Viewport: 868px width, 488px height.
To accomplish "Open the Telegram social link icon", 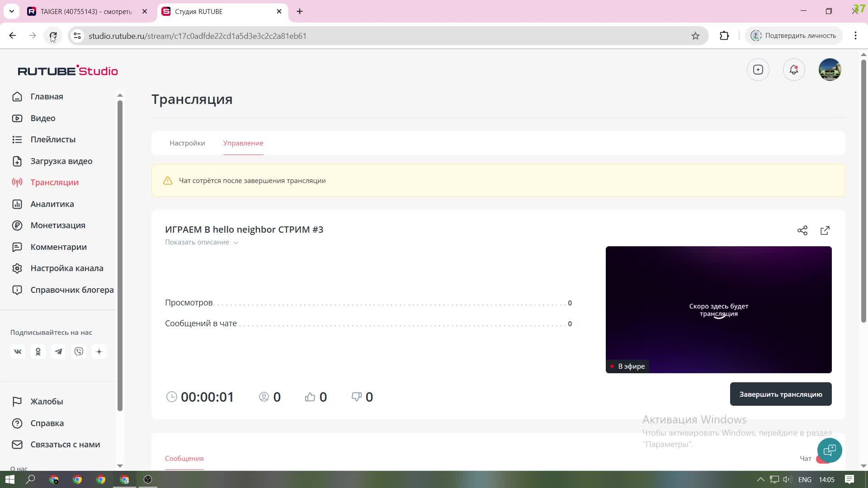I will pyautogui.click(x=58, y=352).
